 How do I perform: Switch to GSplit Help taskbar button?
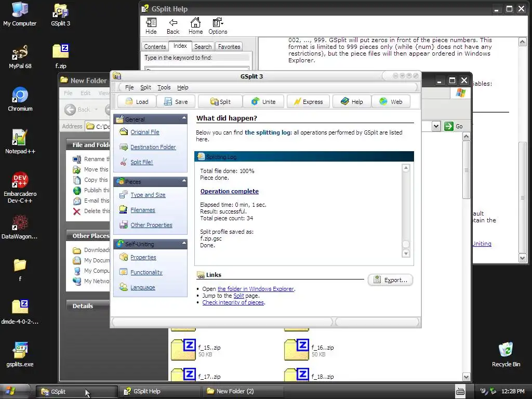pos(159,392)
